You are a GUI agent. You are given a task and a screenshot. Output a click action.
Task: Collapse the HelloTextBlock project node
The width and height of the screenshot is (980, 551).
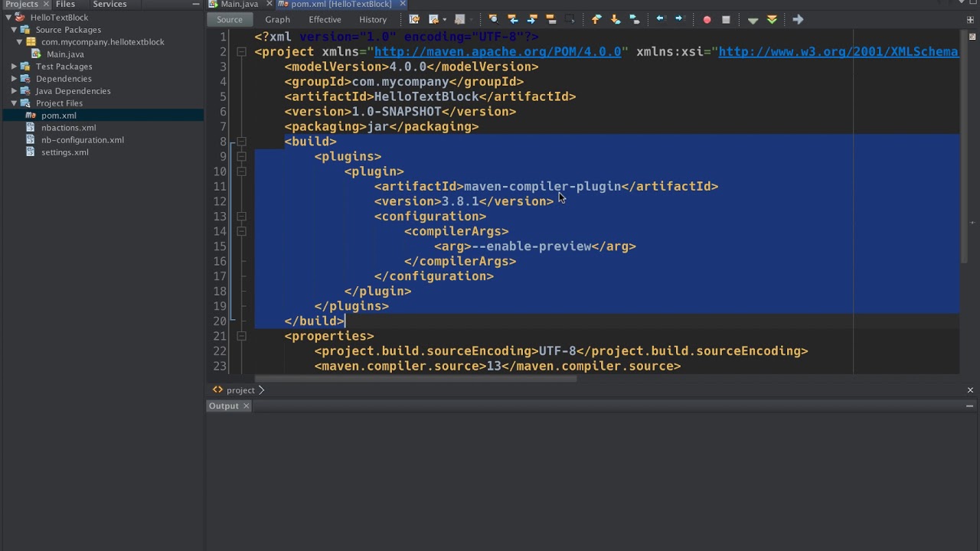point(8,18)
